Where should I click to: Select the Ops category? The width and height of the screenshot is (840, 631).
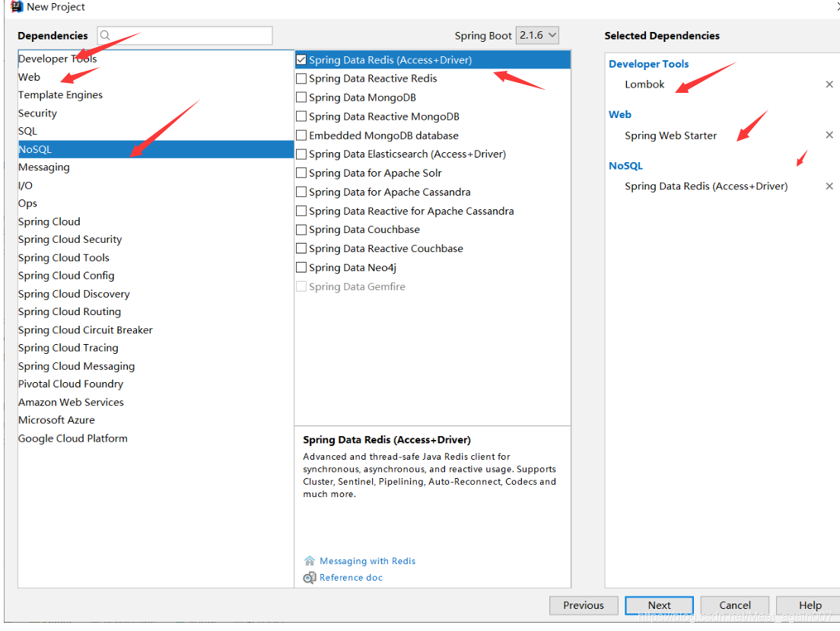27,203
